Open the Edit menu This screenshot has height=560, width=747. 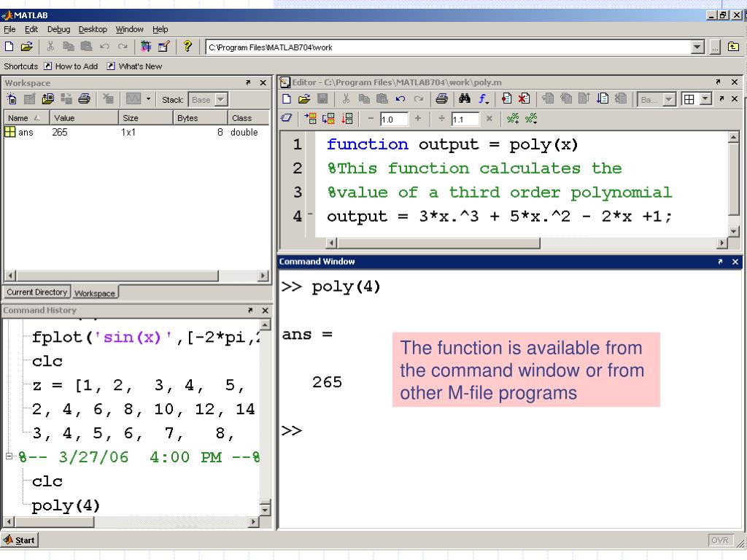coord(31,29)
